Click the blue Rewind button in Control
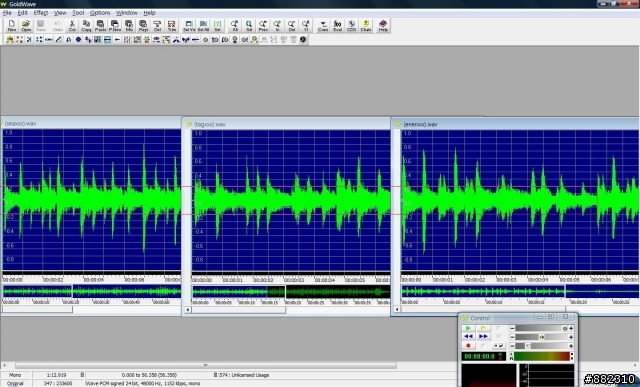This screenshot has width=640, height=387. (x=469, y=337)
